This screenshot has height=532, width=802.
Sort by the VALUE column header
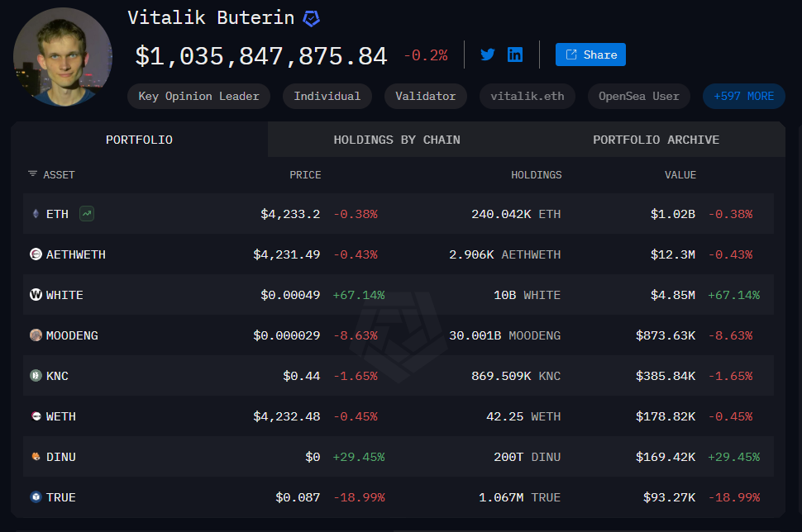[x=680, y=175]
